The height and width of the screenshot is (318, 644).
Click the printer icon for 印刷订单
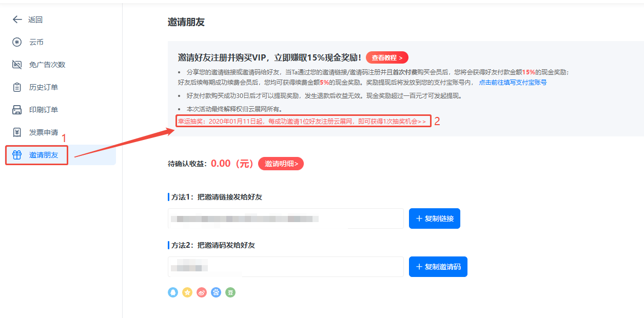[17, 110]
